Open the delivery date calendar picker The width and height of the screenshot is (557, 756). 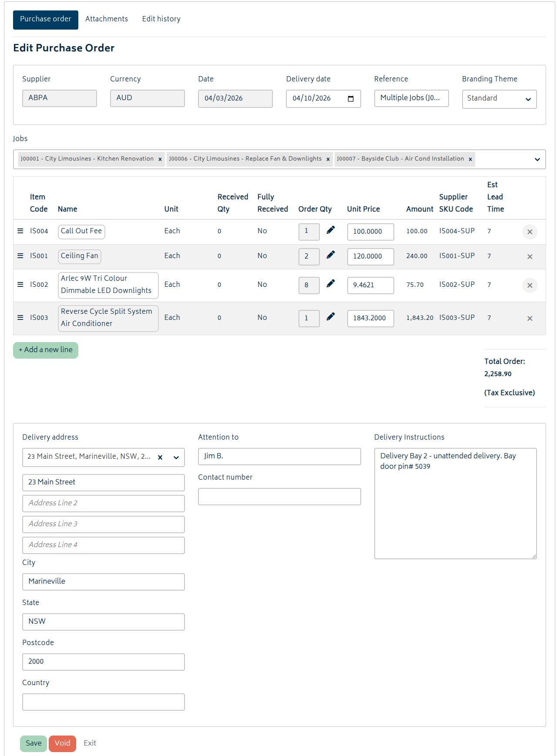click(x=351, y=99)
